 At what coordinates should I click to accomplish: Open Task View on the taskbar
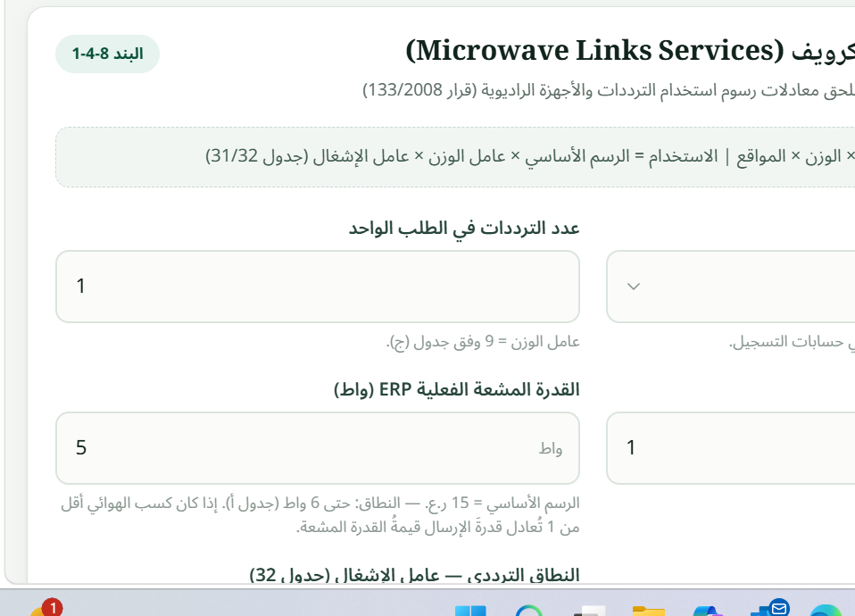tap(589, 612)
